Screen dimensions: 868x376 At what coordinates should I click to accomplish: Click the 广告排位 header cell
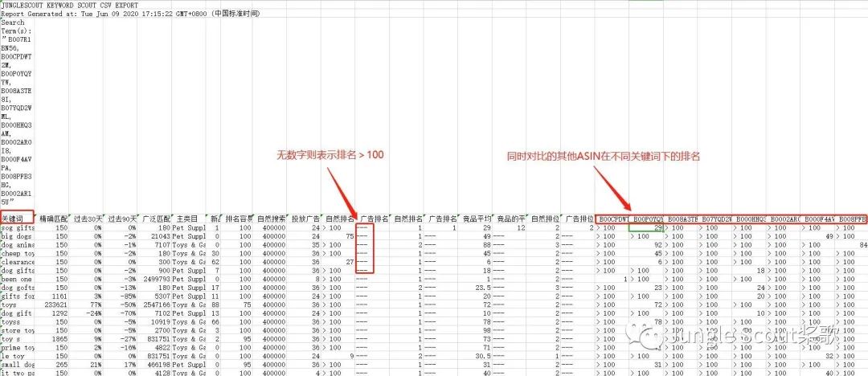tap(579, 219)
